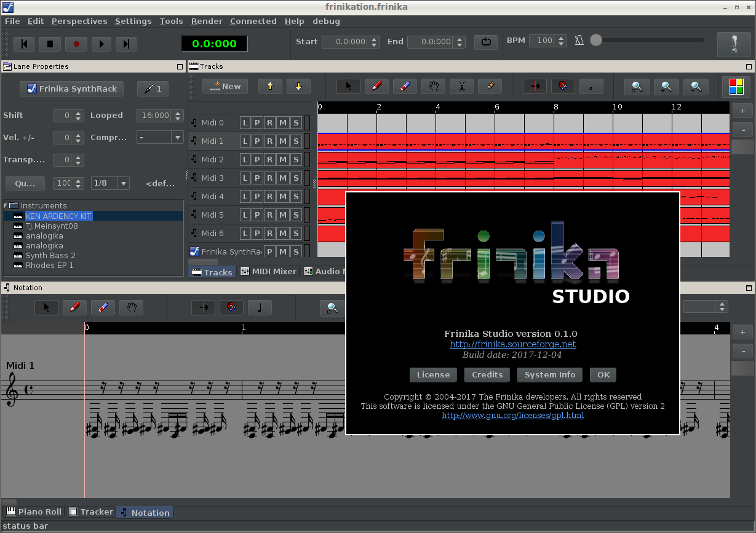Click the loop toggle button next to End
Viewport: 756px width, 533px height.
[x=486, y=42]
